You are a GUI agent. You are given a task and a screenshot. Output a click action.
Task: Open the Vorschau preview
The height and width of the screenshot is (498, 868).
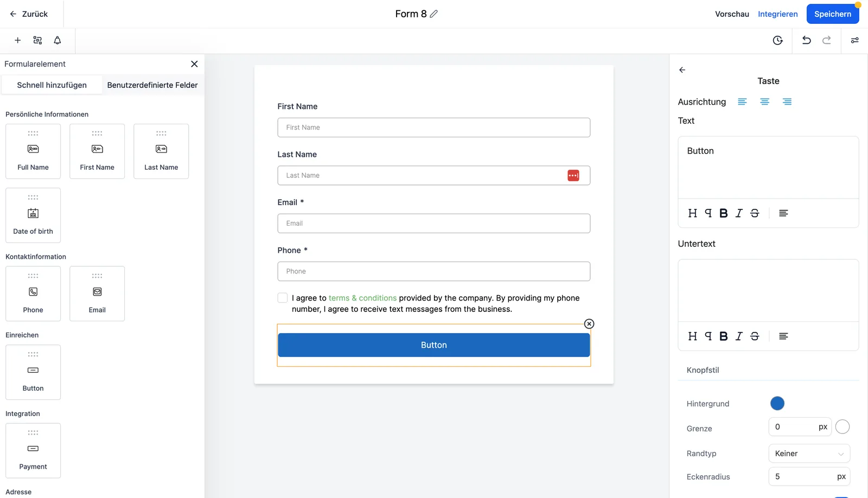click(732, 14)
